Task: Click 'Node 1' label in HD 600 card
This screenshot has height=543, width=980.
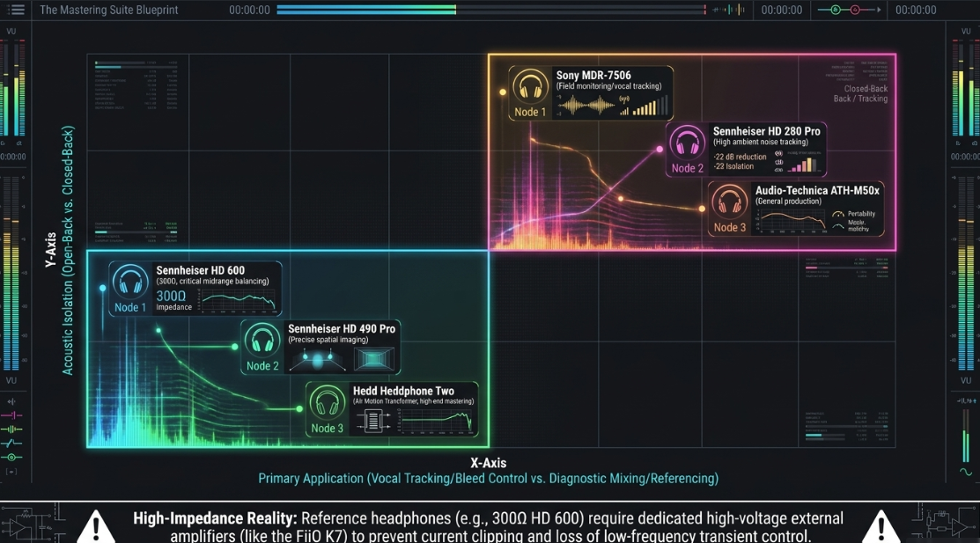Action: tap(130, 307)
